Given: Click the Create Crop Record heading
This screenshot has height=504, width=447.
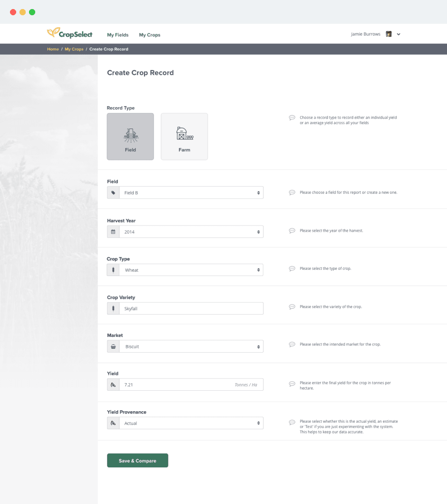Looking at the screenshot, I should coord(140,73).
